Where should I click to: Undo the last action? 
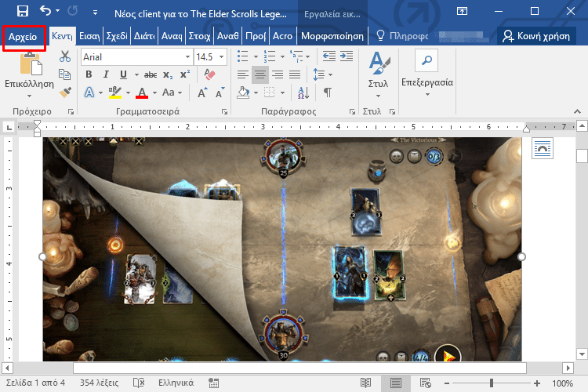[x=45, y=11]
